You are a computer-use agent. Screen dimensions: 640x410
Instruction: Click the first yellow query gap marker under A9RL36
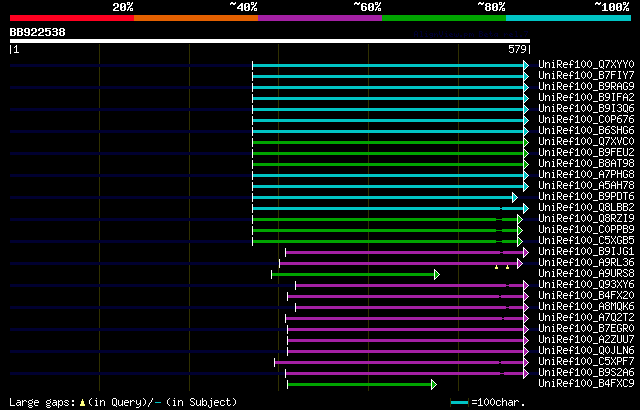(x=496, y=267)
